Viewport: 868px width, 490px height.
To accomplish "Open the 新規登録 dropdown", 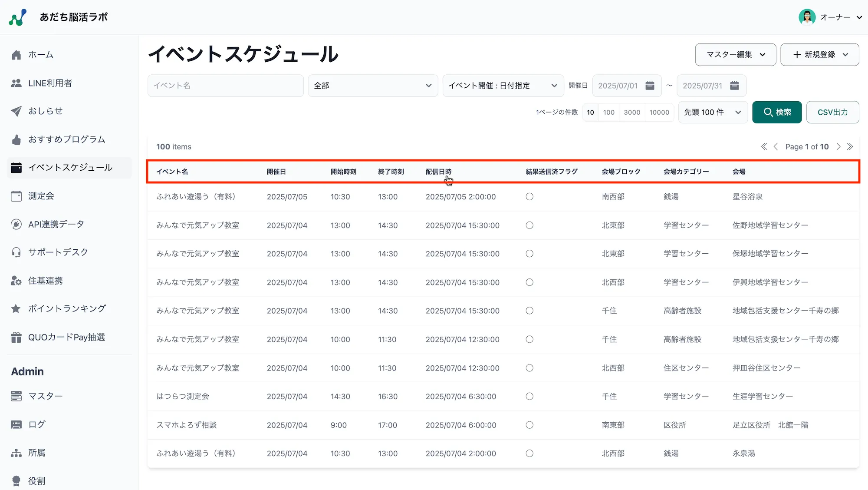I will (820, 55).
